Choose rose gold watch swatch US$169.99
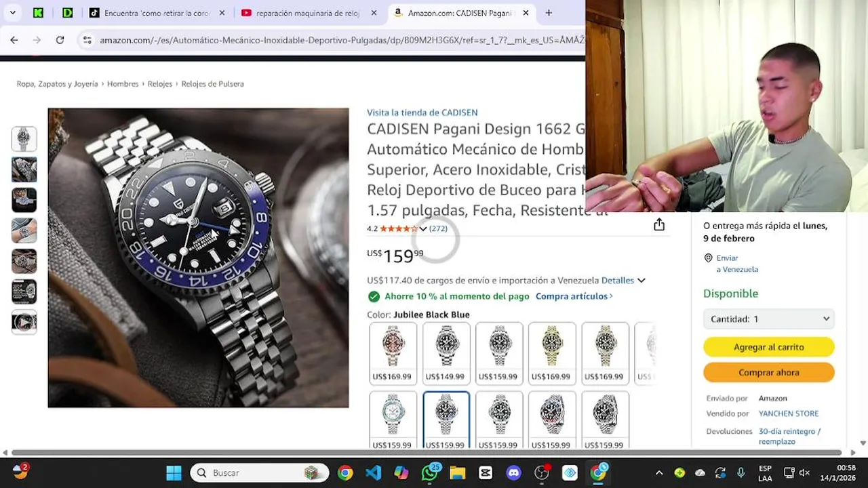The image size is (868, 488). (x=393, y=353)
